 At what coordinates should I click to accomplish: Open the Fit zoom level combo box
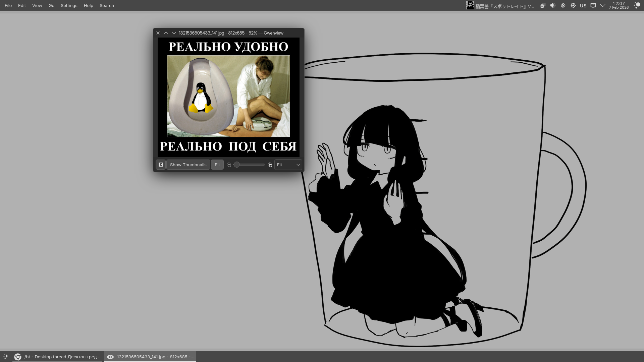click(288, 165)
